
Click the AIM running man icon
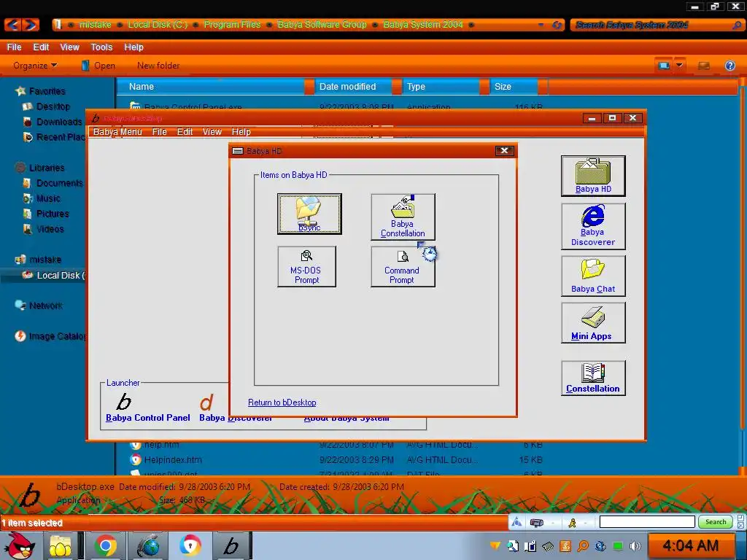pyautogui.click(x=572, y=523)
